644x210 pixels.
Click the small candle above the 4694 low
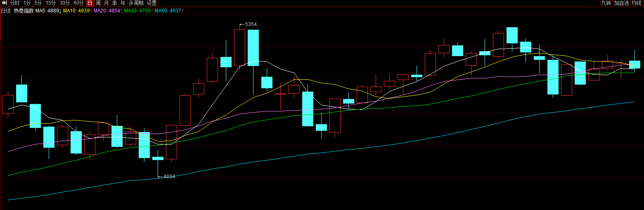click(x=158, y=158)
